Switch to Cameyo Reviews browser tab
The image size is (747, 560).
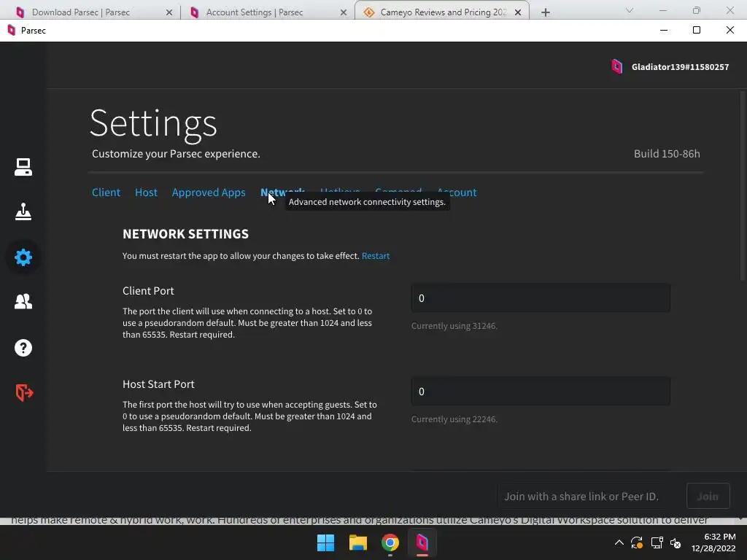pos(443,12)
